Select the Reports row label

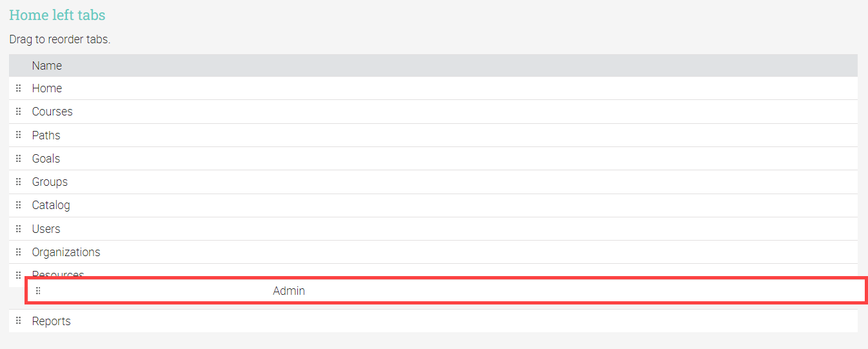point(52,321)
